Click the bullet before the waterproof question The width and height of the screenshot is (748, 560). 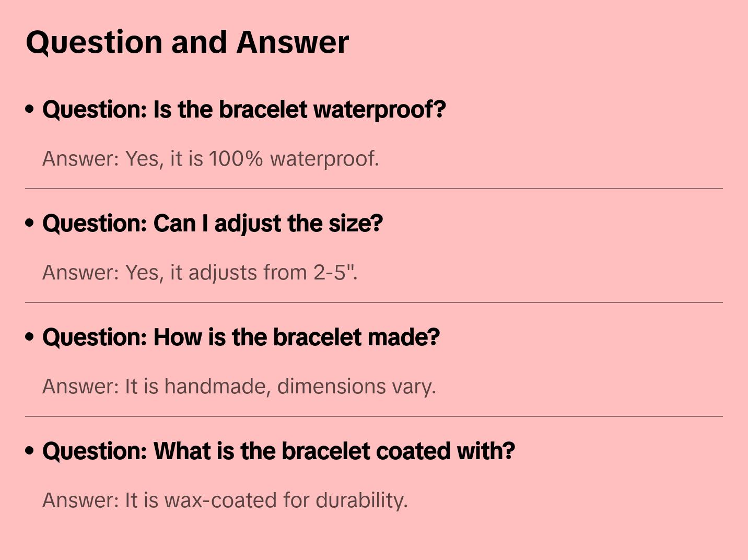coord(30,110)
